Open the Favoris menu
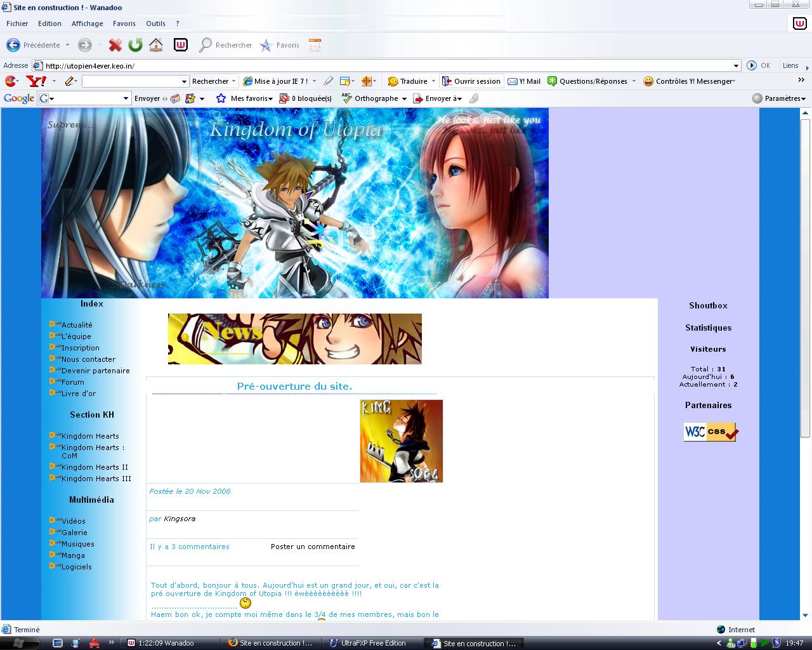The image size is (812, 650). [x=124, y=23]
